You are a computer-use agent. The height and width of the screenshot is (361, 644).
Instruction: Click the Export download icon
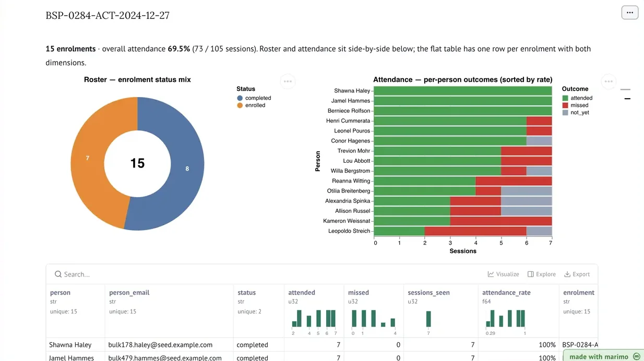(567, 274)
